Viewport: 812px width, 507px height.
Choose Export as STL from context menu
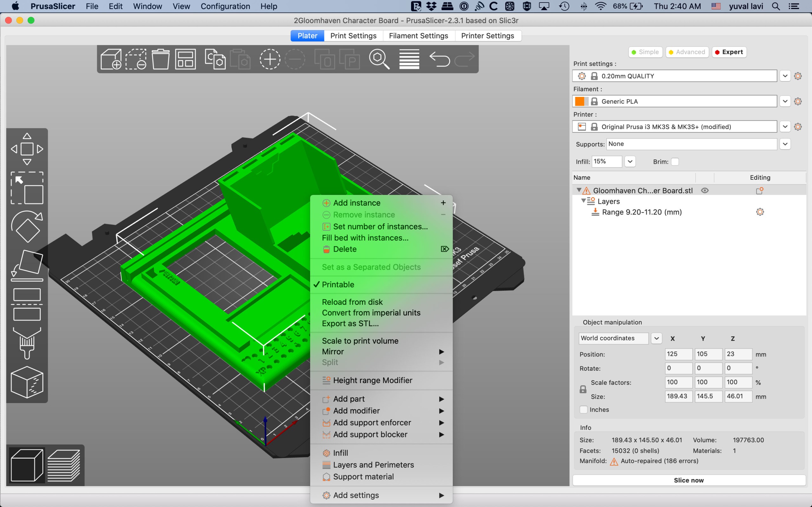(x=350, y=323)
